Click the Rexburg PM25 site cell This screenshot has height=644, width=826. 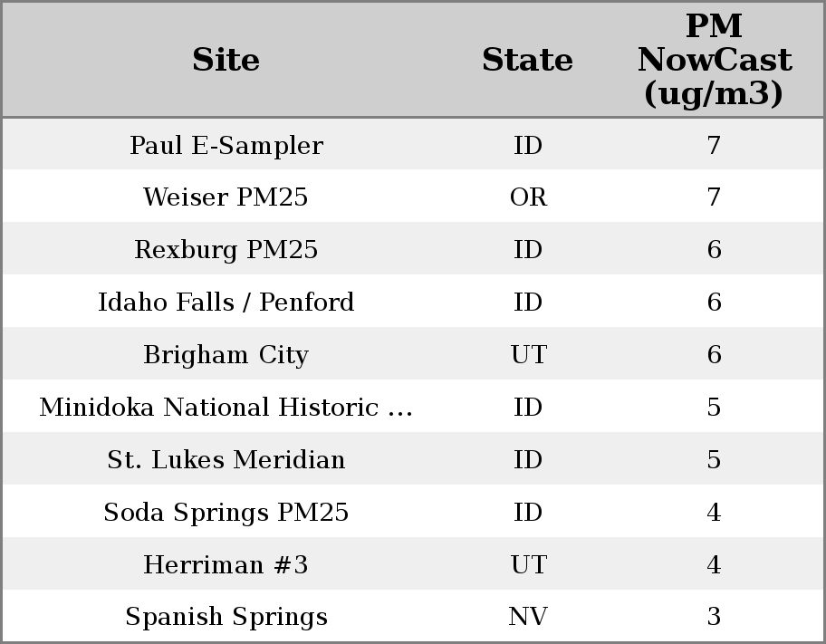pos(226,250)
